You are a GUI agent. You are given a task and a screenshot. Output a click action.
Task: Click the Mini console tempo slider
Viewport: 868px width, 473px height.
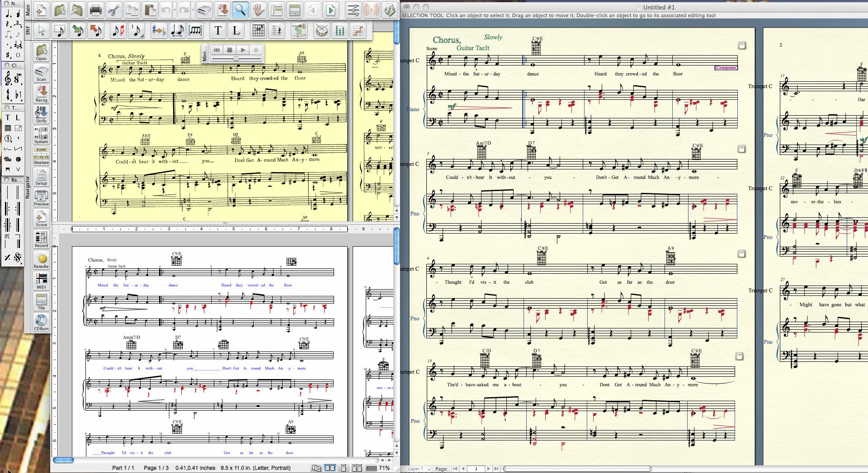236,59
